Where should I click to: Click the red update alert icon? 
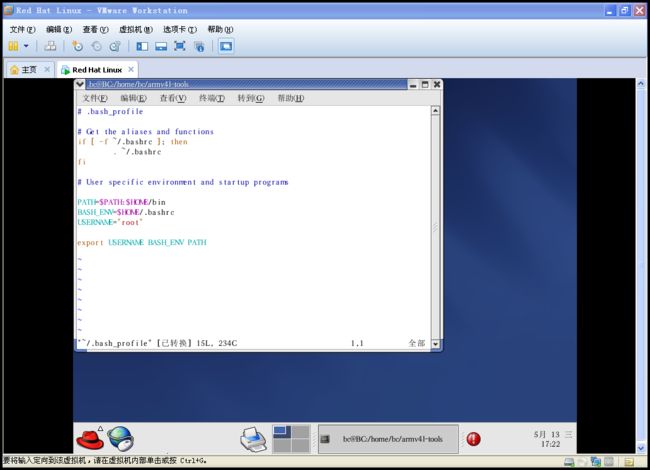(473, 439)
